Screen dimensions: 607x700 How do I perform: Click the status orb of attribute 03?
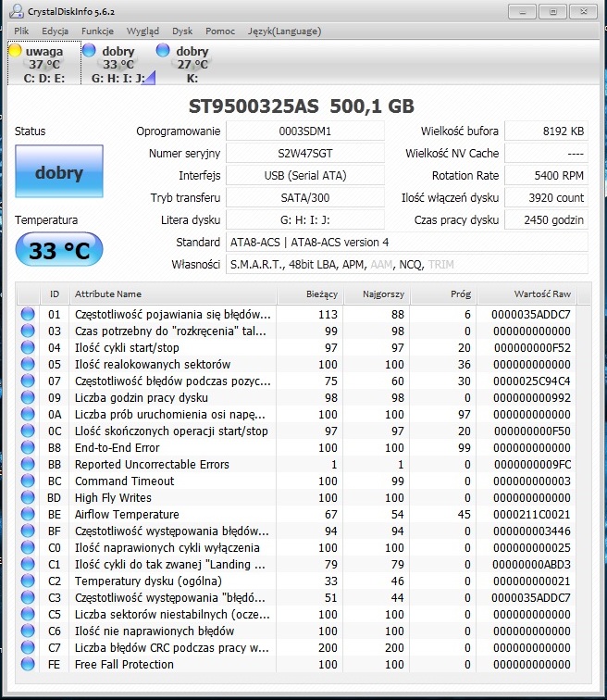point(28,331)
